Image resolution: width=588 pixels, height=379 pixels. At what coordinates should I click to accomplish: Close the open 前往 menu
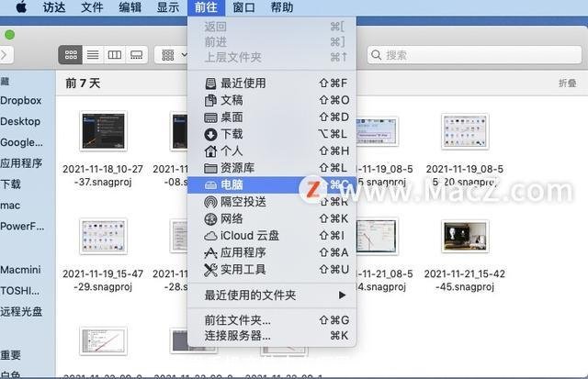point(206,7)
